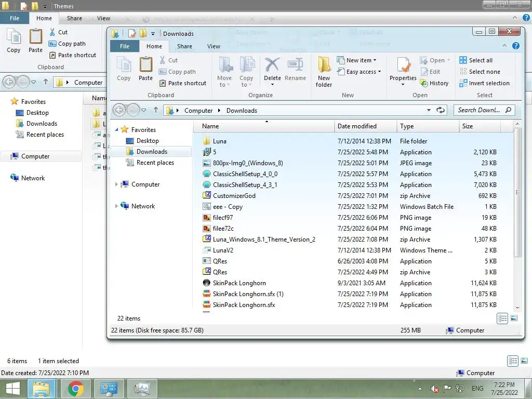This screenshot has height=399, width=532.
Task: Open the New item dropdown
Action: pos(356,60)
